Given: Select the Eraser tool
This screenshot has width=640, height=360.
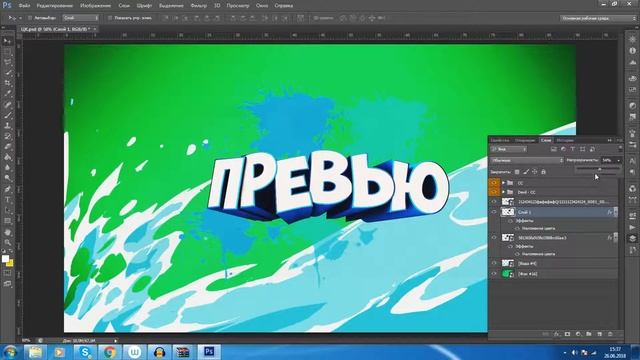Looking at the screenshot, I should 7,147.
